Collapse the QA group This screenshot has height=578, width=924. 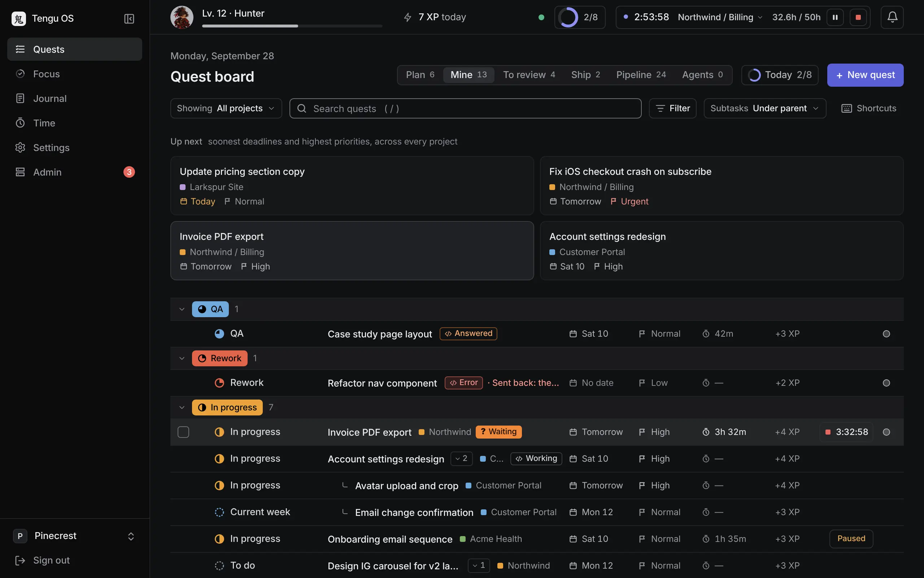coord(182,309)
